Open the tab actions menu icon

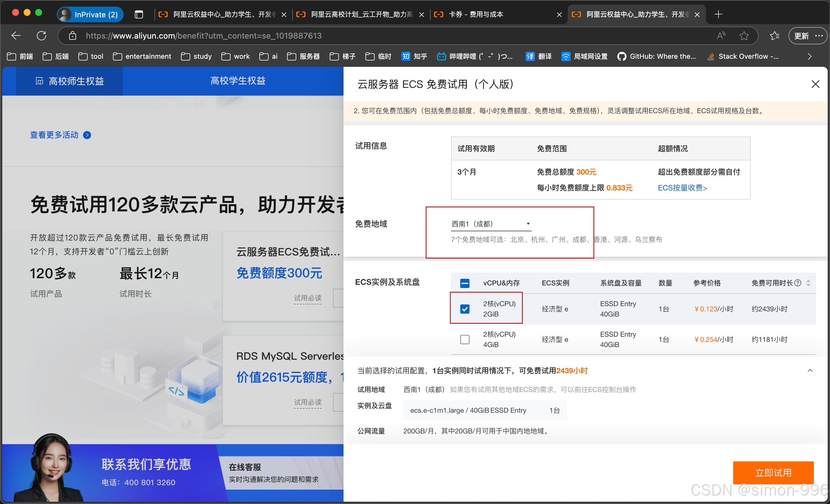(x=139, y=14)
